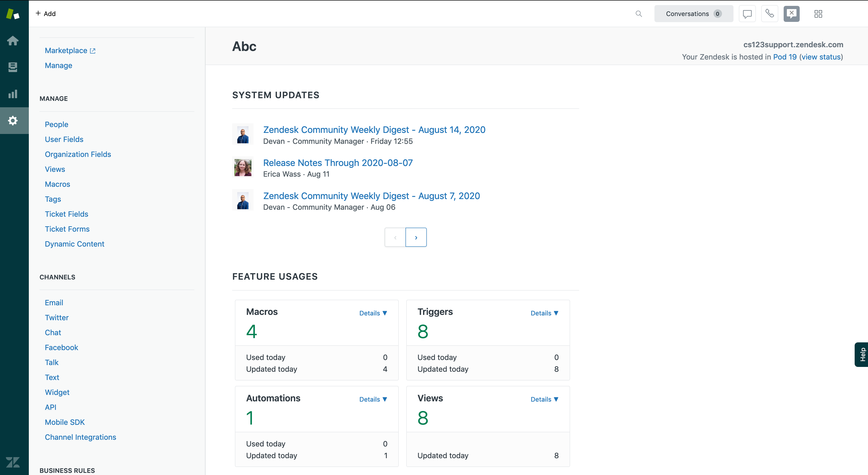Open Release Notes Through 2020-08-07 article
Image resolution: width=868 pixels, height=475 pixels.
pos(338,163)
